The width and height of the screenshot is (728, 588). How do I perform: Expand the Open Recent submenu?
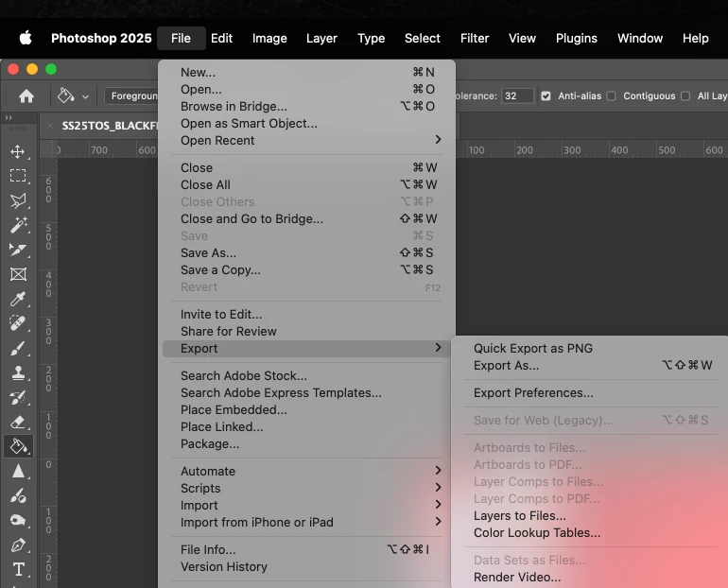[306, 140]
